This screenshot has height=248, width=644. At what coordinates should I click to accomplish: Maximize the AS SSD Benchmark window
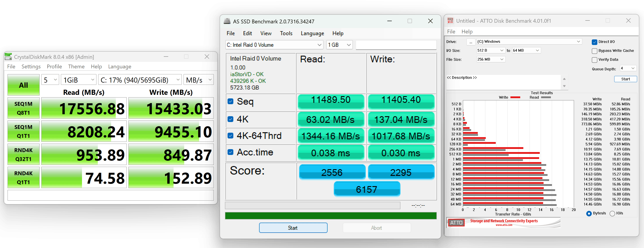pyautogui.click(x=410, y=21)
